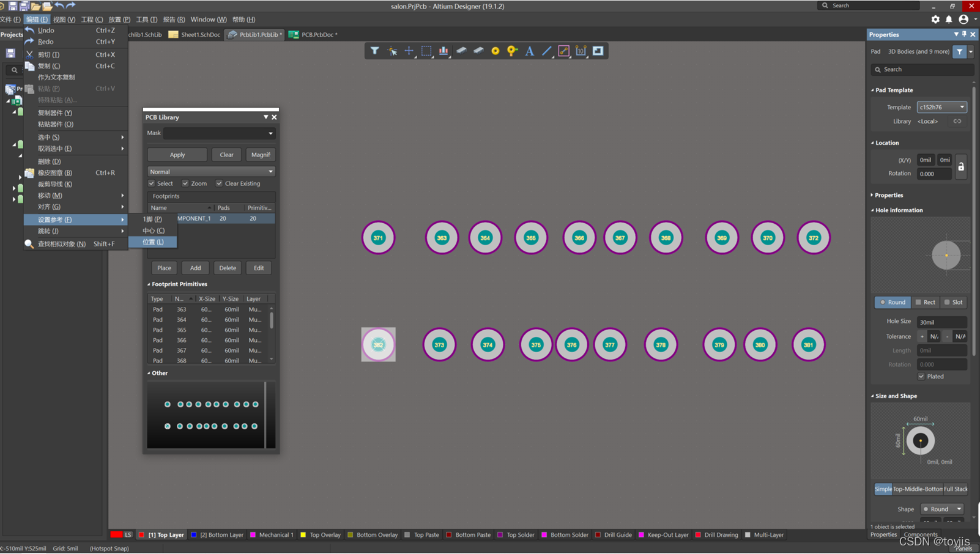The image size is (980, 554).
Task: Select the place line tool
Action: [x=547, y=51]
